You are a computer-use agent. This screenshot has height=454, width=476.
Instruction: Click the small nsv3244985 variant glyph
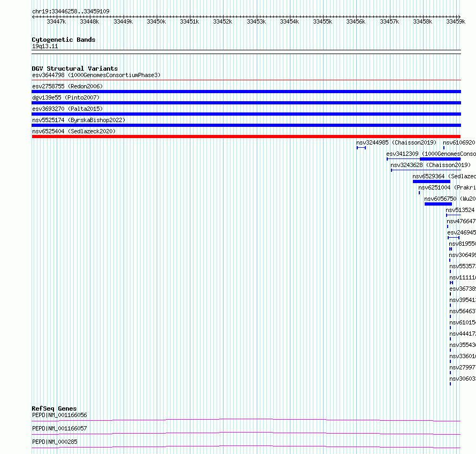(x=361, y=148)
